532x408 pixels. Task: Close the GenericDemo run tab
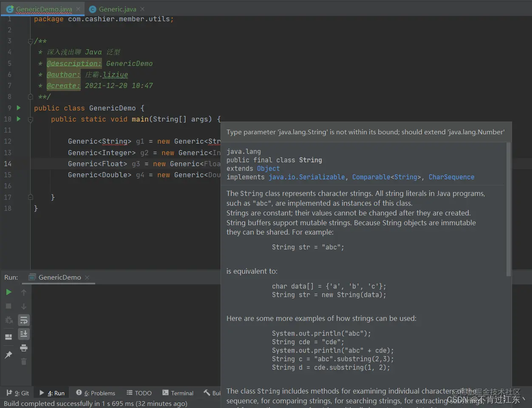click(x=87, y=278)
